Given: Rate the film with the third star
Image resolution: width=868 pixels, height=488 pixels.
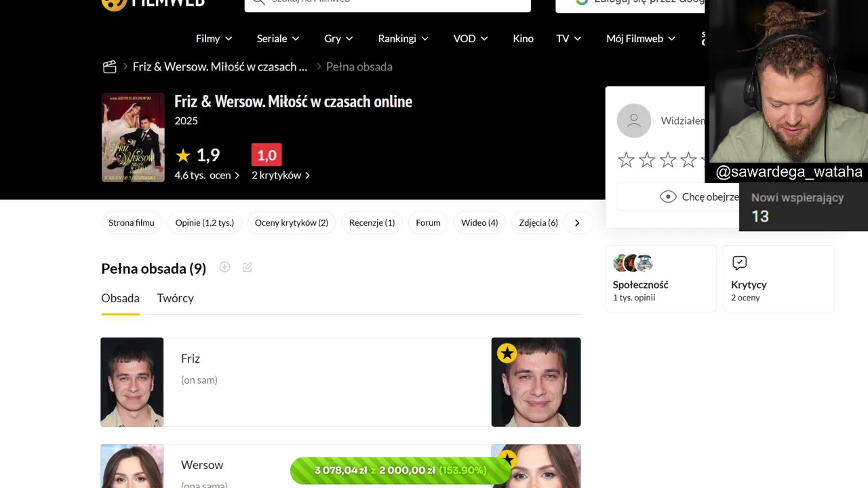Looking at the screenshot, I should click(668, 160).
